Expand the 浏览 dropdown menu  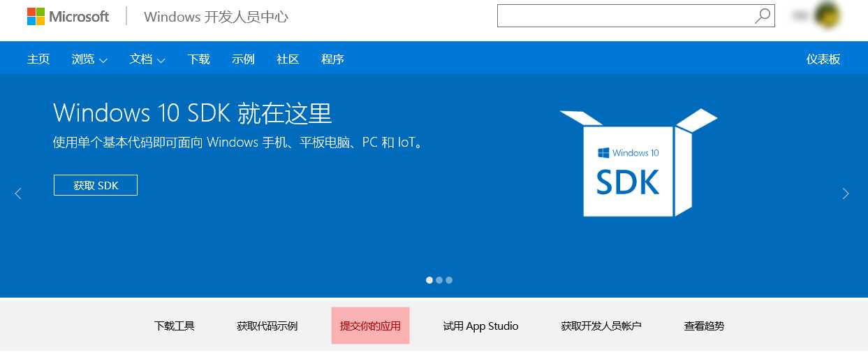[x=89, y=59]
